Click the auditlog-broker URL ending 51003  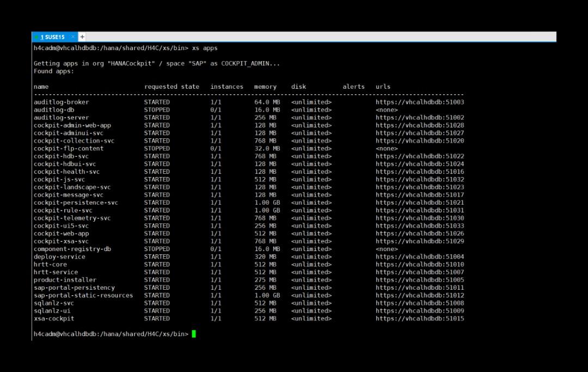pos(420,102)
